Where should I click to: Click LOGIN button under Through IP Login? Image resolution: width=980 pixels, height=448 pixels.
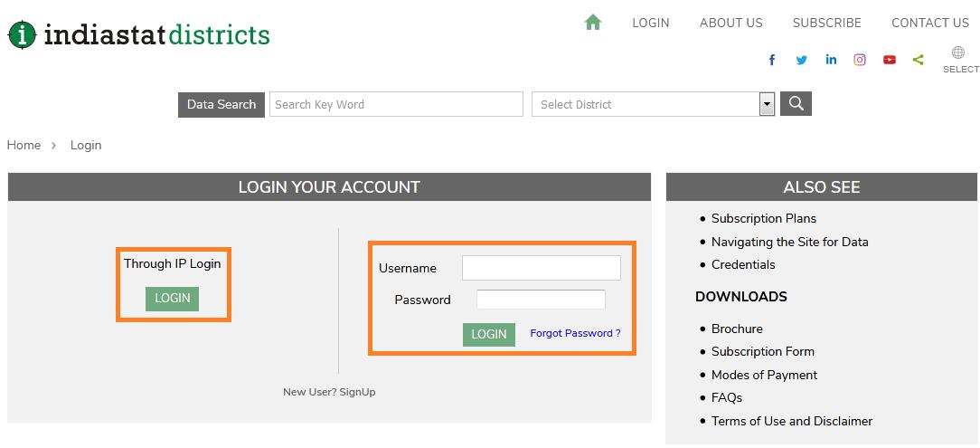[x=172, y=299]
